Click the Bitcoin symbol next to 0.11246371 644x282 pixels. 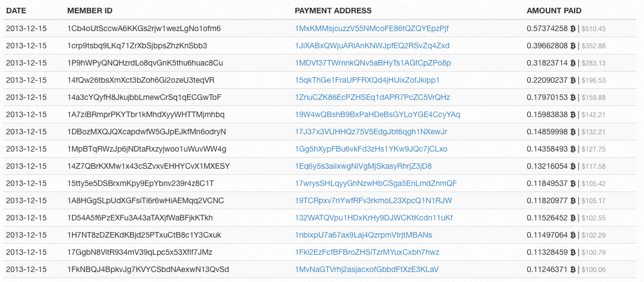[x=572, y=270]
